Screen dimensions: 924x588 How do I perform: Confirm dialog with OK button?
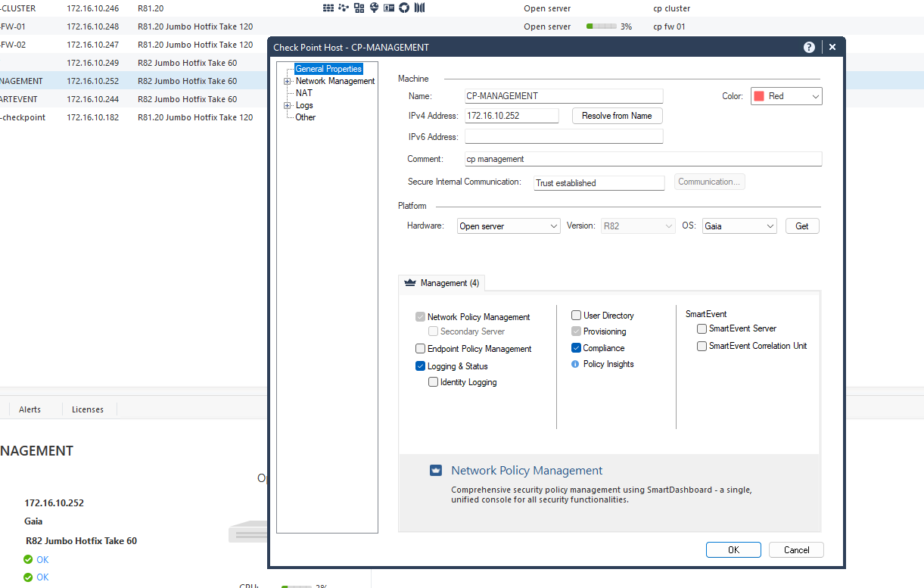coord(733,550)
